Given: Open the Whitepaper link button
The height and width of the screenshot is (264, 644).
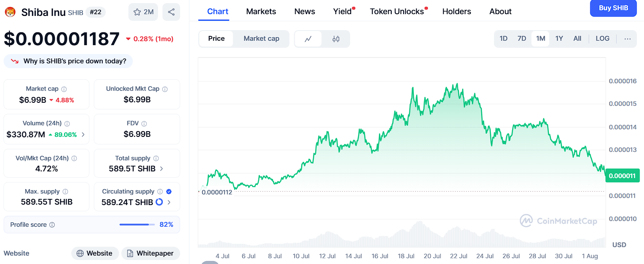Looking at the screenshot, I should 150,253.
